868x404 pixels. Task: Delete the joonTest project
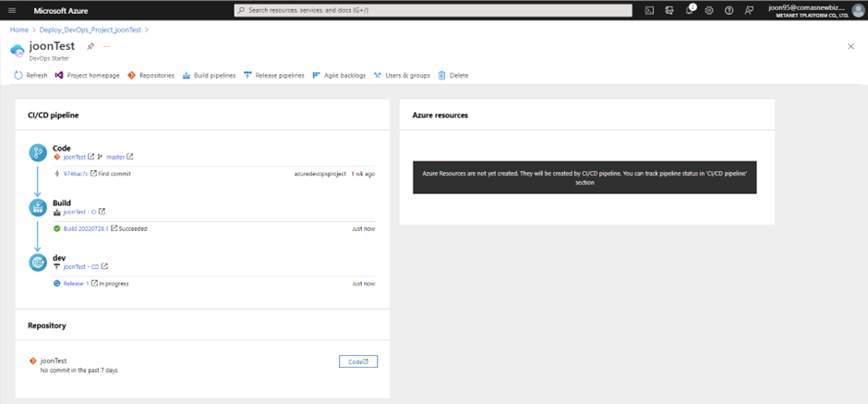coord(453,76)
